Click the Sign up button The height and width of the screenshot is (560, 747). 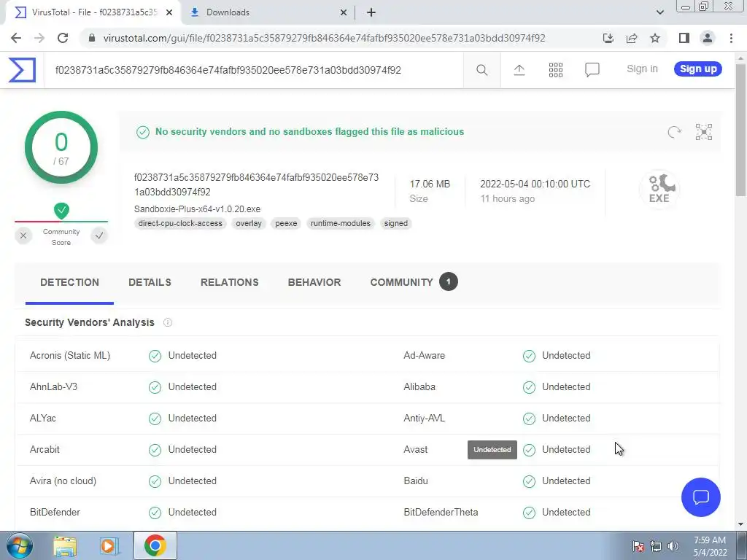click(698, 69)
